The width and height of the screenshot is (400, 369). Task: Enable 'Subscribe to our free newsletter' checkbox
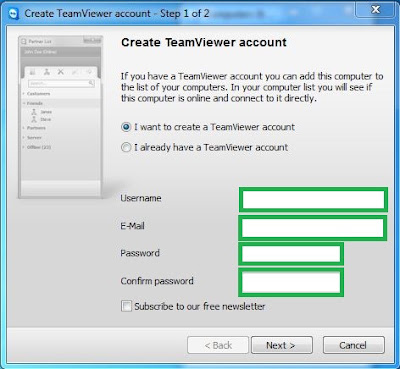(126, 306)
